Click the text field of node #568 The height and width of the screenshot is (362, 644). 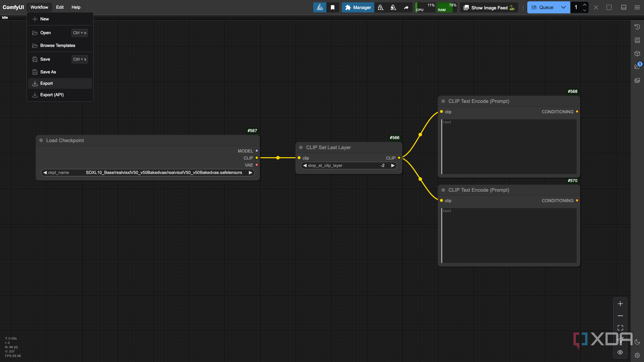(x=508, y=147)
